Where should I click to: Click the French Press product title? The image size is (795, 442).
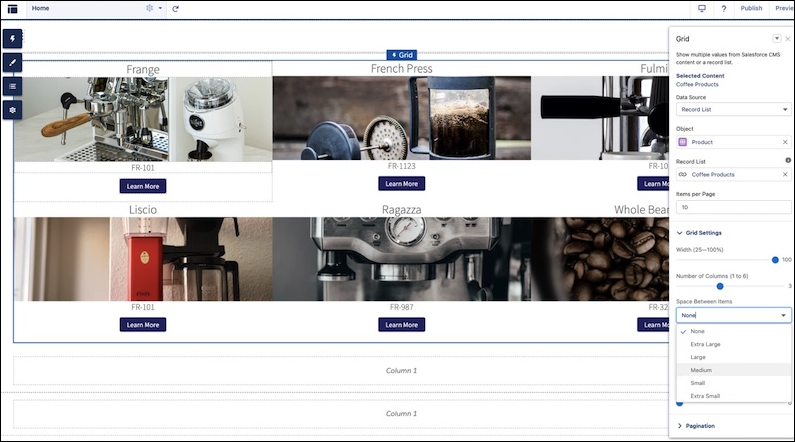(402, 68)
